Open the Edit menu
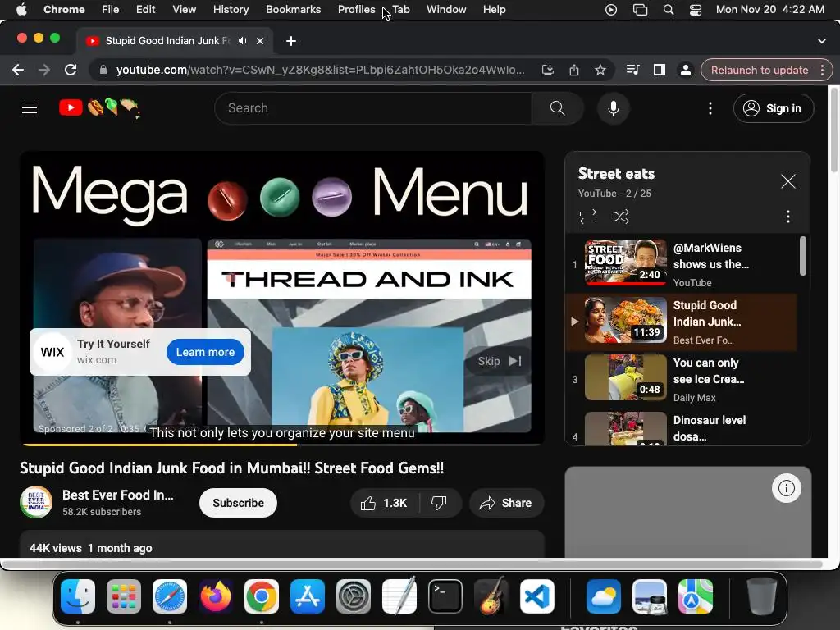This screenshot has height=630, width=840. click(145, 10)
